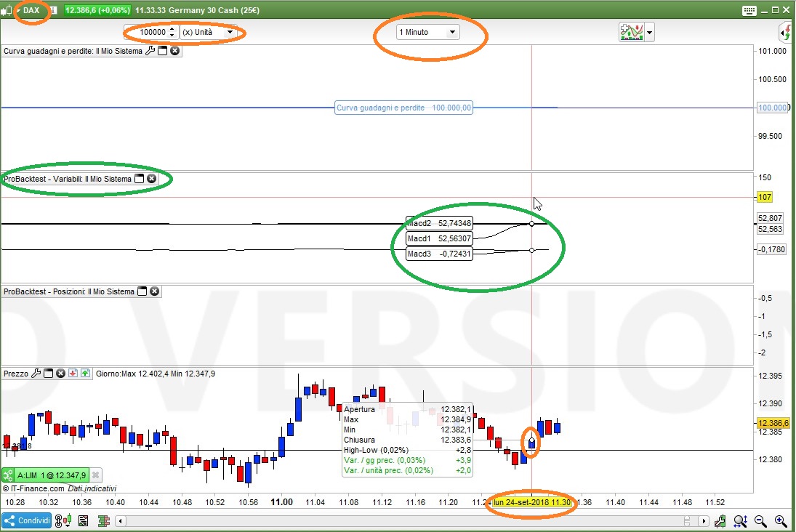Click the collapsed side panel expander at right edge
The height and width of the screenshot is (532, 796).
coord(786,33)
